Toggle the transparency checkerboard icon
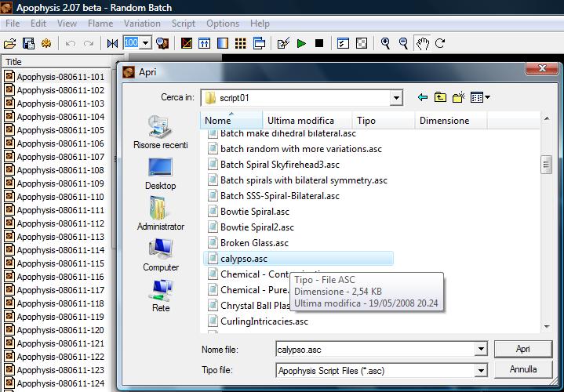The image size is (564, 392). click(362, 44)
